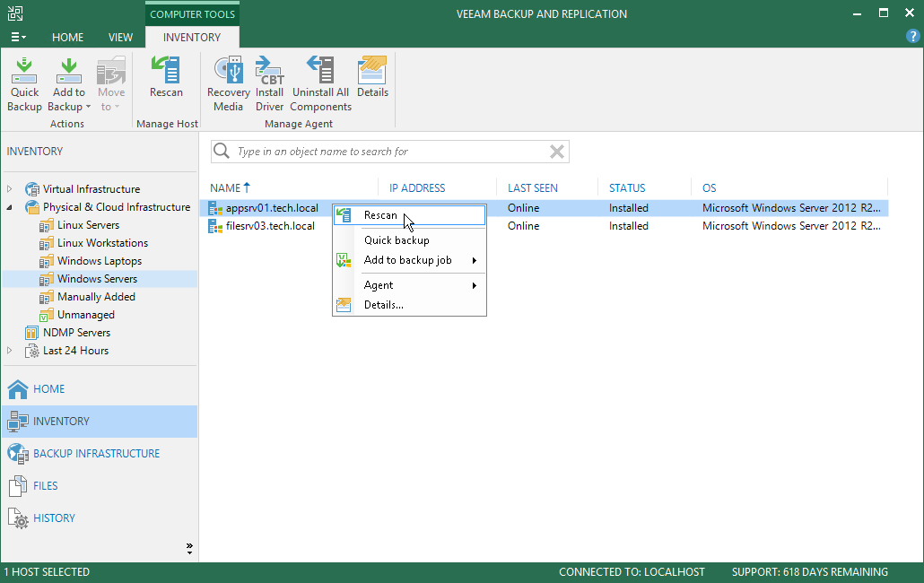Image resolution: width=924 pixels, height=583 pixels.
Task: Click the Move to ribbon icon
Action: pyautogui.click(x=110, y=71)
